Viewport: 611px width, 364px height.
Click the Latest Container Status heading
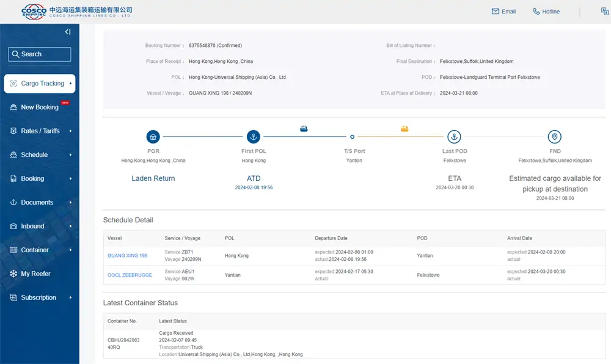(x=141, y=303)
